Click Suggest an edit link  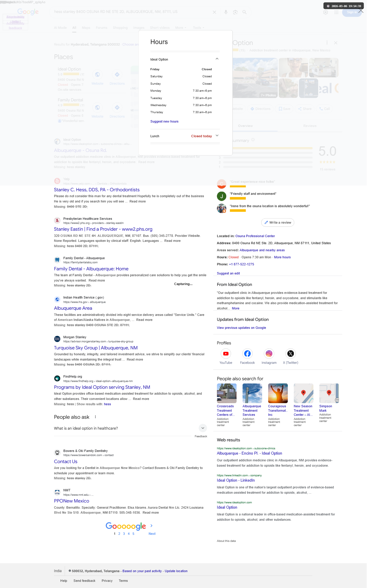(228, 273)
